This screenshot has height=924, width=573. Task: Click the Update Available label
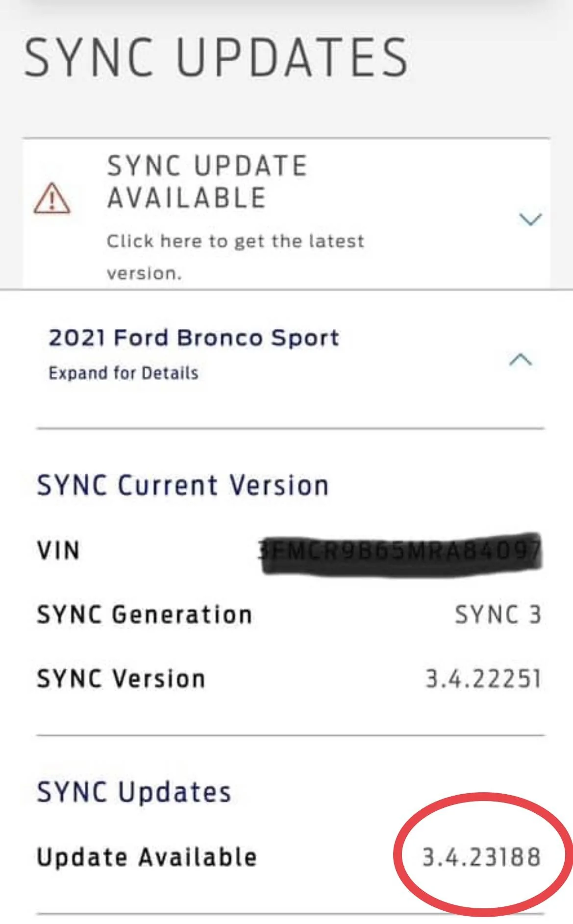pyautogui.click(x=147, y=857)
